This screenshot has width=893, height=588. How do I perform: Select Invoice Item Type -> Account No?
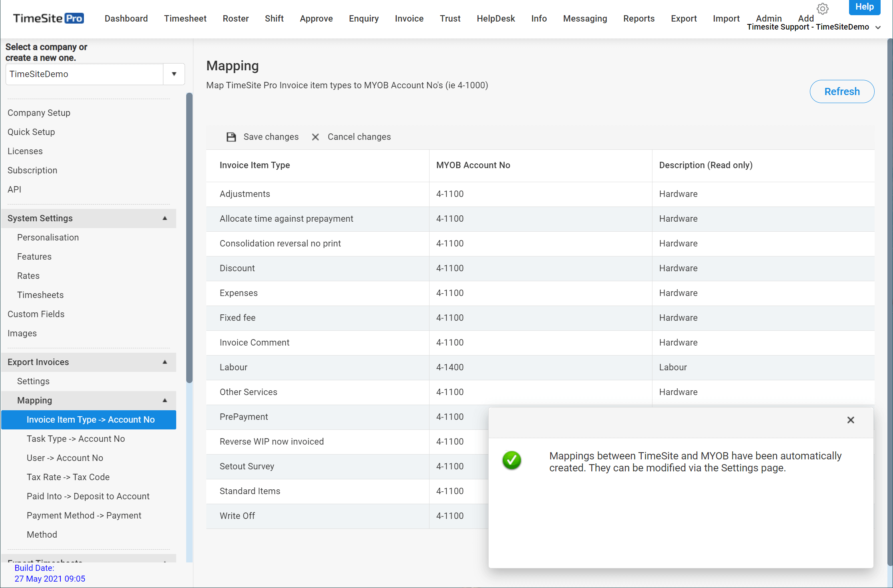click(89, 420)
